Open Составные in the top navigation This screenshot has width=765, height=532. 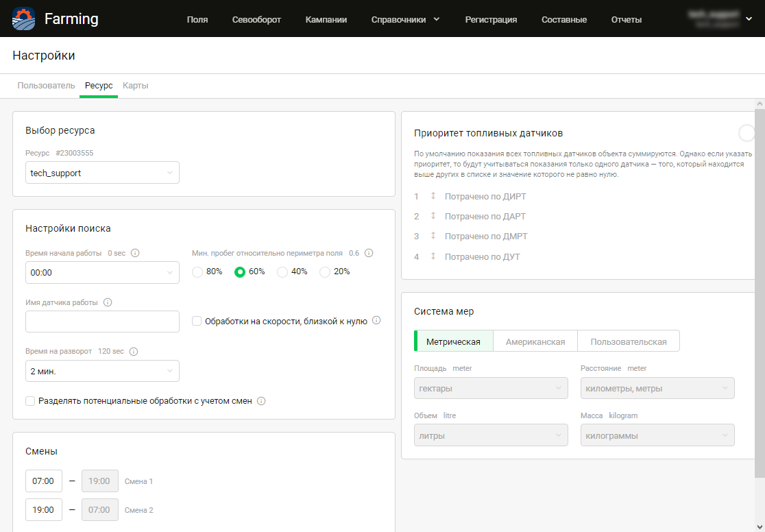(x=564, y=19)
